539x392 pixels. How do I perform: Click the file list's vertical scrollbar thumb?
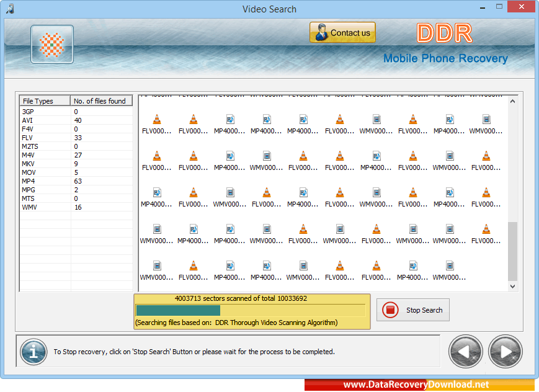click(x=512, y=252)
